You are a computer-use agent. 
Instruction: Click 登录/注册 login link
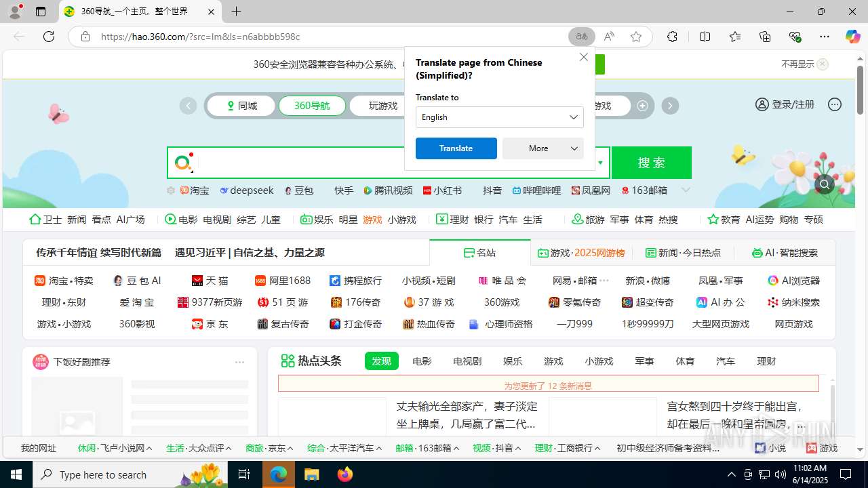click(x=785, y=104)
